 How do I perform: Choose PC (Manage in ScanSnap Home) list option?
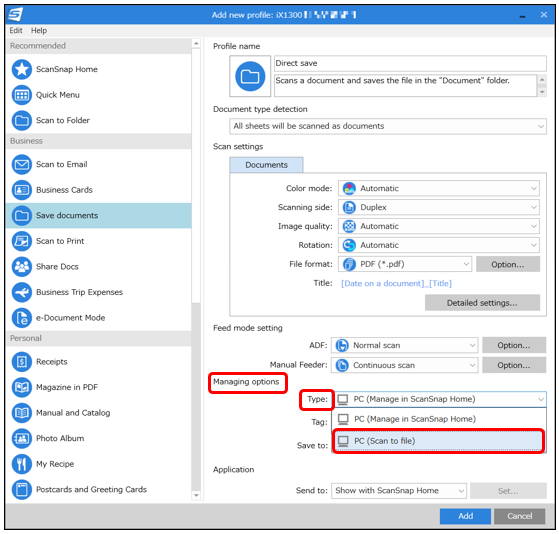pos(439,419)
